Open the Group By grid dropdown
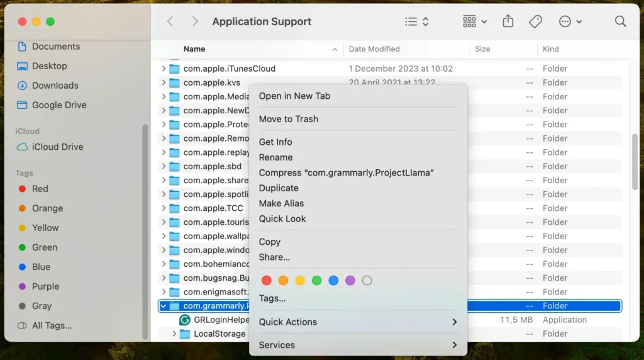Screen dimensions: 644x360 click(474, 21)
